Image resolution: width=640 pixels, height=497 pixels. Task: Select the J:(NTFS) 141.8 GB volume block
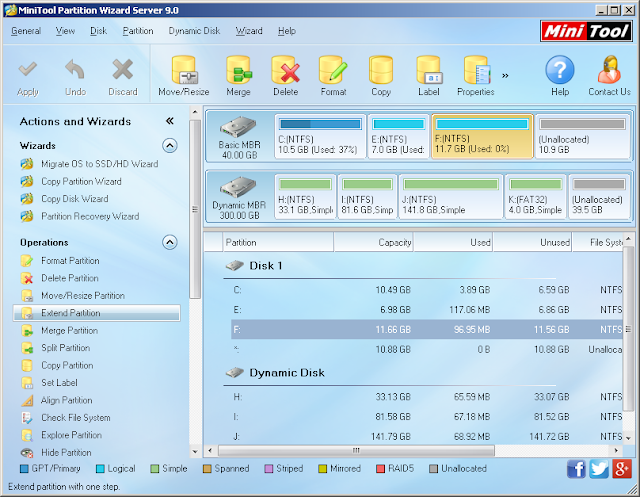(x=451, y=197)
